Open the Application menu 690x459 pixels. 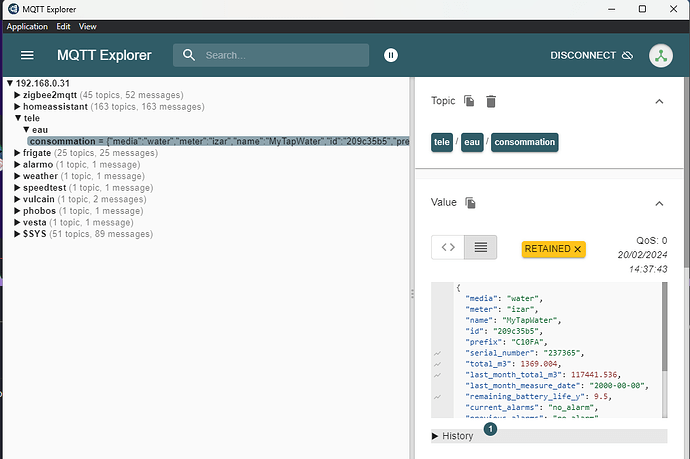click(27, 26)
